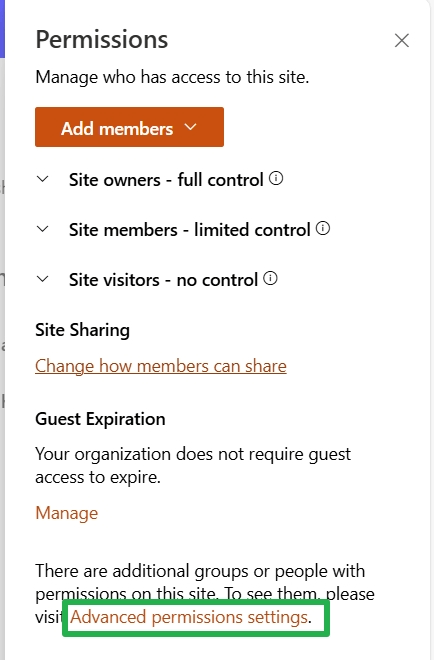434x660 pixels.
Task: Click the Manage guest expiration link
Action: click(67, 513)
